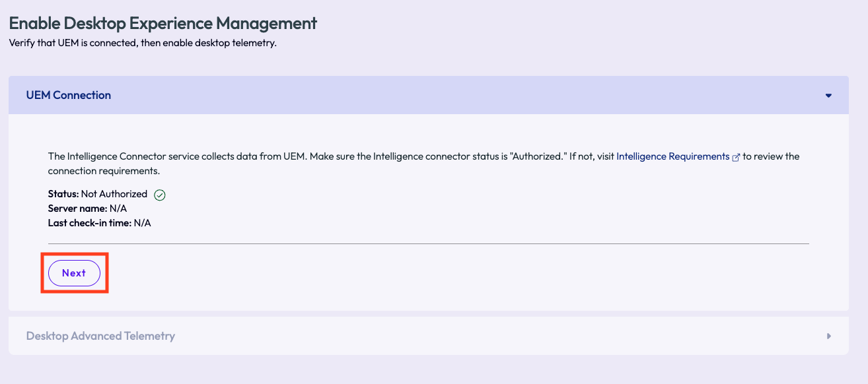This screenshot has width=868, height=384.
Task: Open the external link icon beside Intelligence Requirements
Action: 736,156
